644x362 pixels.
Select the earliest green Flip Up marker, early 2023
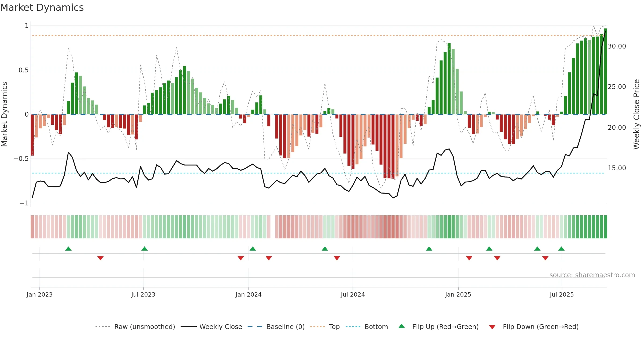[68, 249]
